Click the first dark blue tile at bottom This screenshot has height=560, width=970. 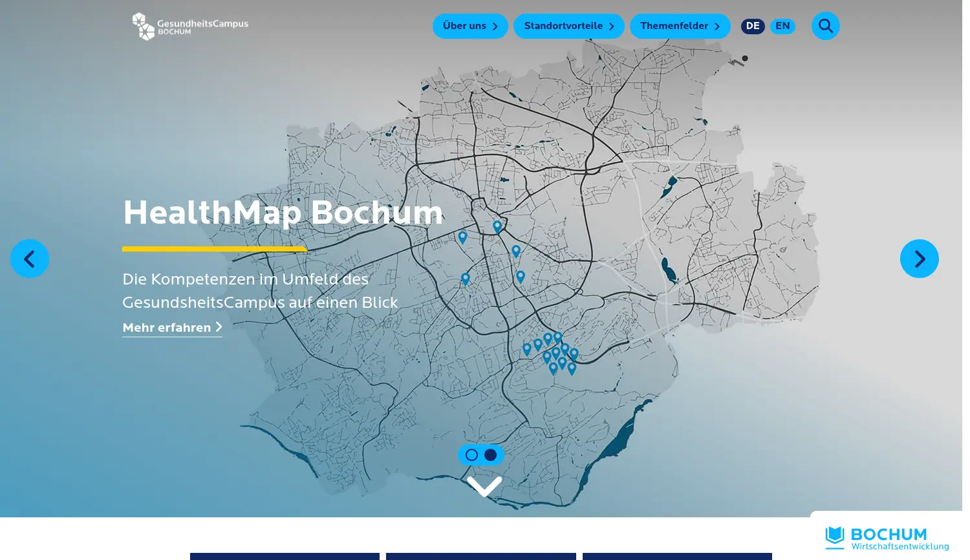point(285,556)
